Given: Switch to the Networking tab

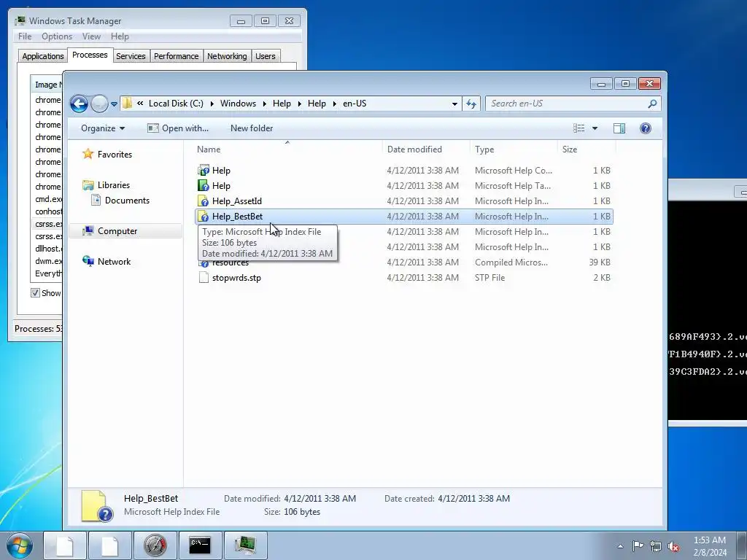Looking at the screenshot, I should [227, 56].
